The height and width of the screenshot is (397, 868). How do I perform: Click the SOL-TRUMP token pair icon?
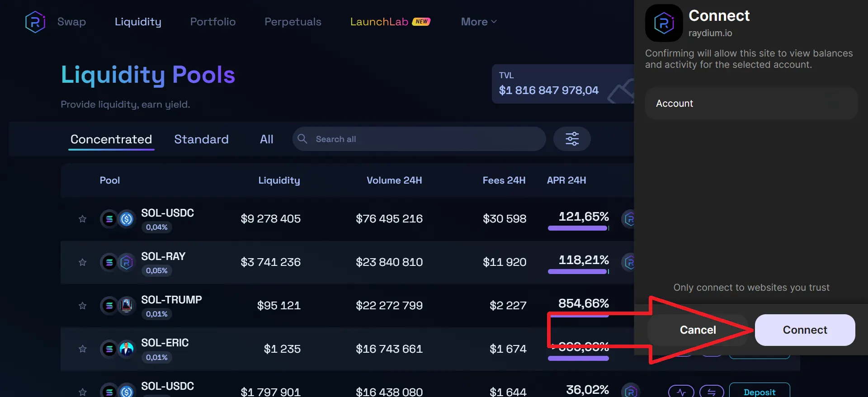(118, 306)
